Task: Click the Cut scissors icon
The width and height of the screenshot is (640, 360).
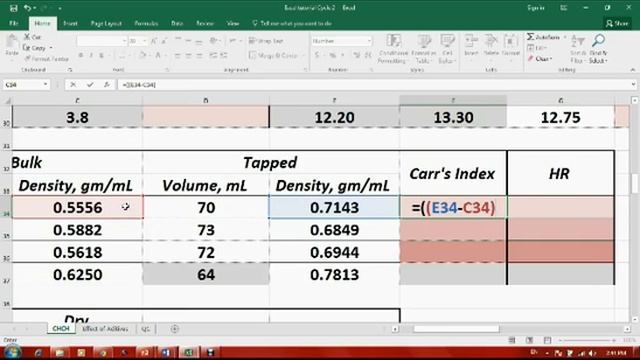Action: [x=27, y=37]
